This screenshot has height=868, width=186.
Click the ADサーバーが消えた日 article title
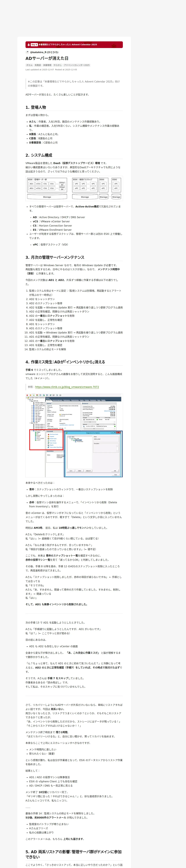tap(47, 58)
